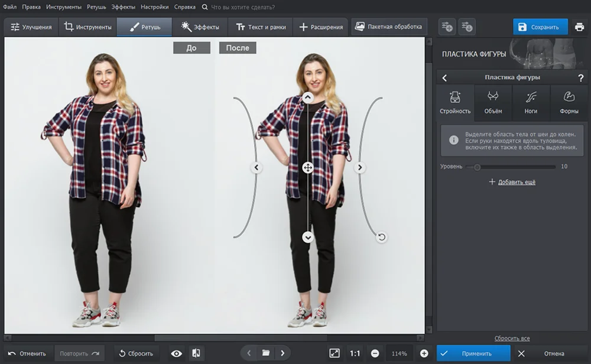Viewport: 591px width, 364px height.
Task: Click the down arrow handle on selection
Action: tap(308, 237)
